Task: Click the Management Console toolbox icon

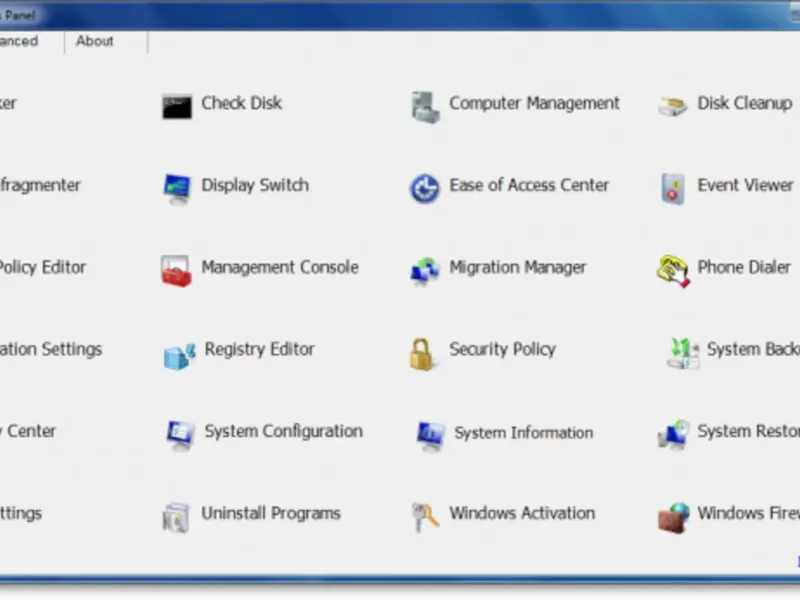Action: [x=176, y=271]
